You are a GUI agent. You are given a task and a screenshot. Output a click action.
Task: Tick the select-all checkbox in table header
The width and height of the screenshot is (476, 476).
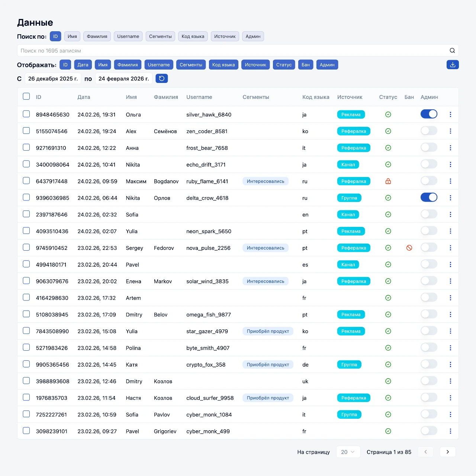26,97
